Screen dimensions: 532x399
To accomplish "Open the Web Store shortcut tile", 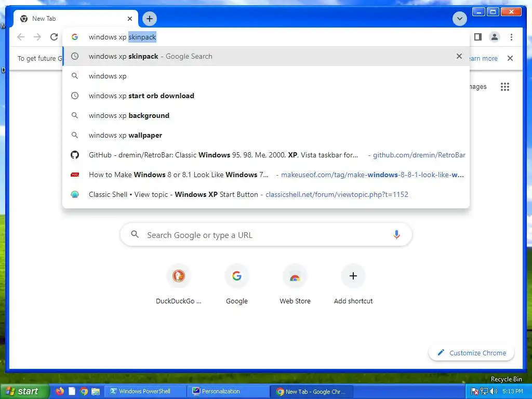I will [x=295, y=284].
